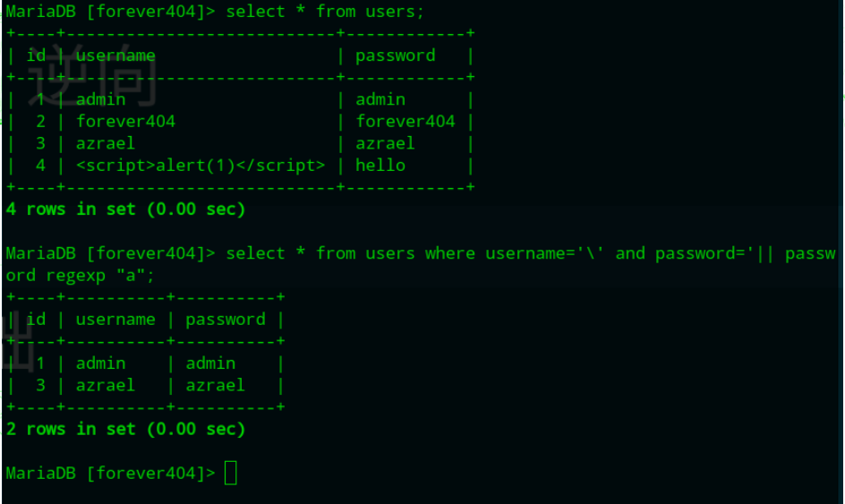
Task: Click the forever404 password cell
Action: (405, 121)
